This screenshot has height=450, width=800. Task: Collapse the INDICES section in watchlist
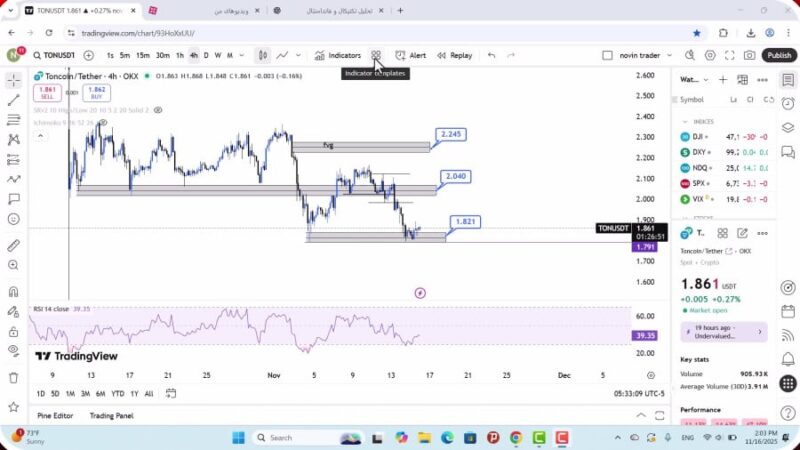coord(685,121)
